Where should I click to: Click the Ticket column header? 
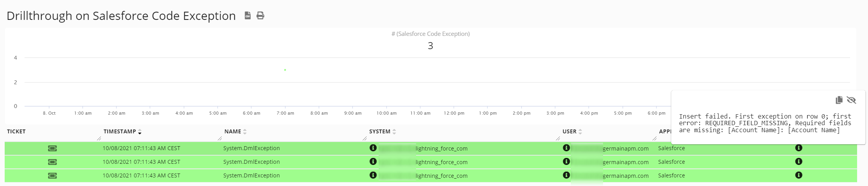16,131
